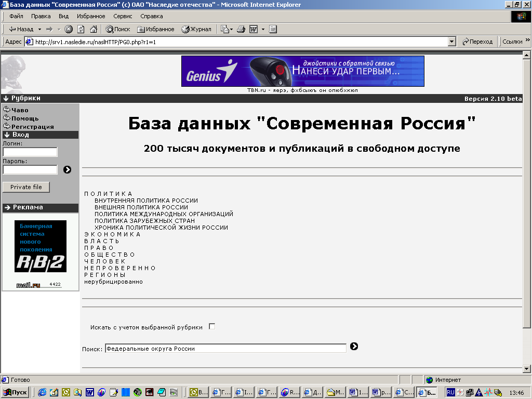Open ВНЕШНЯЯ ПОЛИТИКА РОССИИ subrubric
The width and height of the screenshot is (532, 399).
tap(141, 207)
